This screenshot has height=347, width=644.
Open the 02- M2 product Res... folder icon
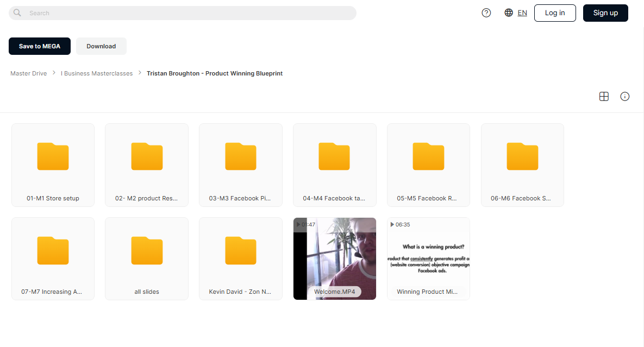click(147, 156)
